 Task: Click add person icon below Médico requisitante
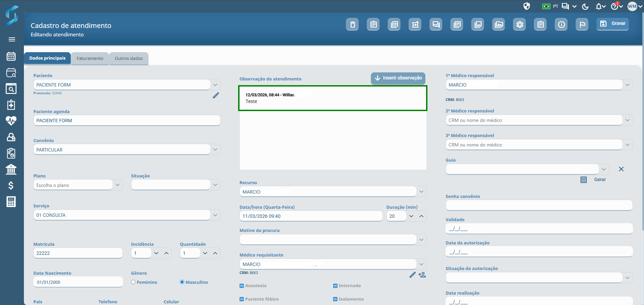pyautogui.click(x=422, y=275)
